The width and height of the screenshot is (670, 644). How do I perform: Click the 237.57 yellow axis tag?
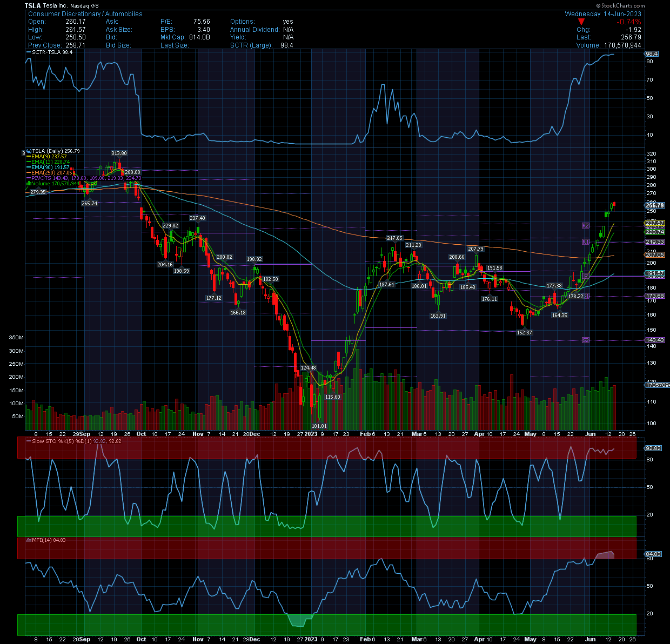[x=655, y=223]
